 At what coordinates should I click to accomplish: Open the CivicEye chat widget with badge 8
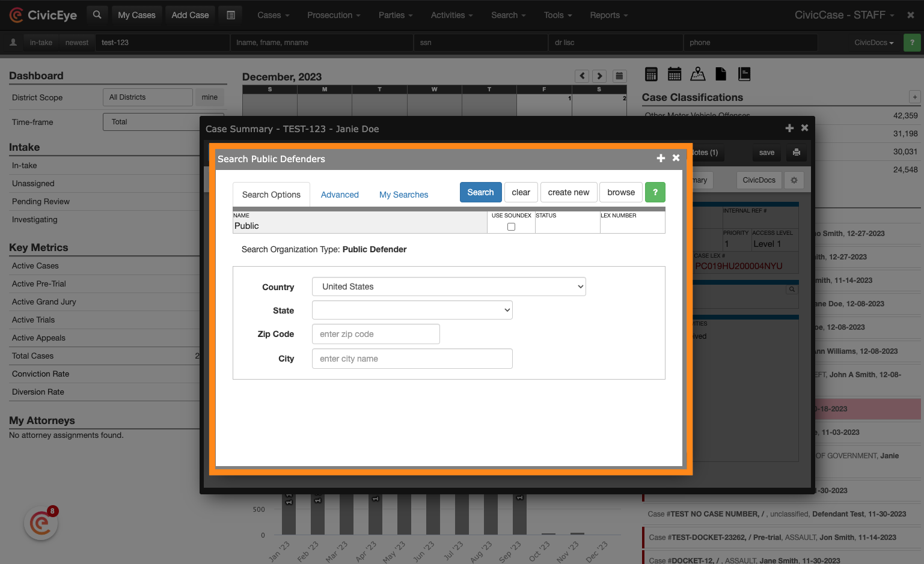pyautogui.click(x=41, y=523)
